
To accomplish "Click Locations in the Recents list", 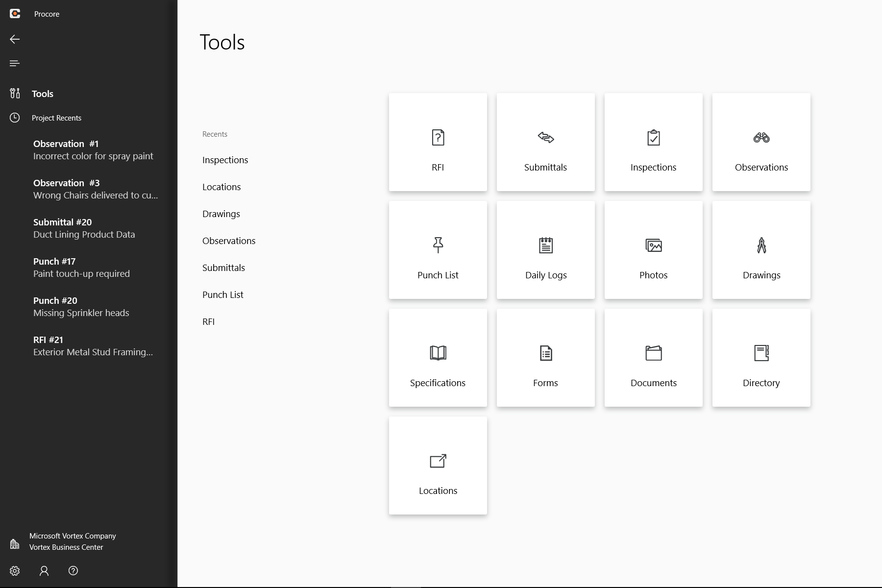I will tap(221, 187).
